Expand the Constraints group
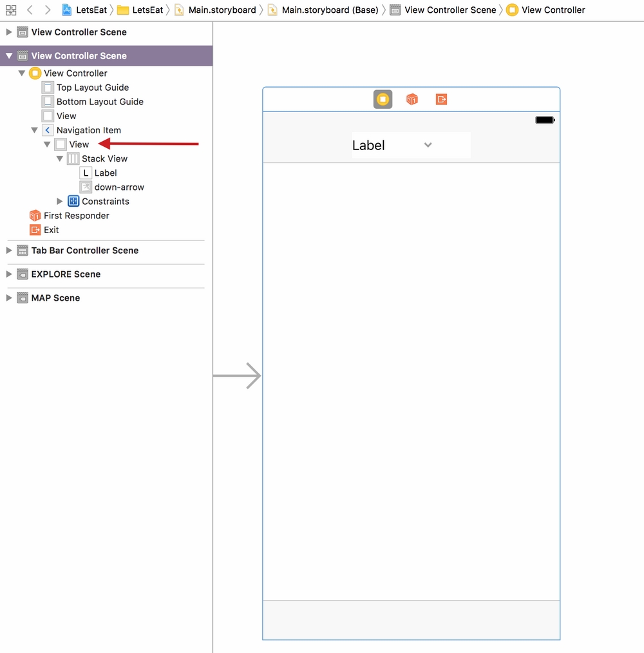Image resolution: width=644 pixels, height=653 pixels. [x=60, y=202]
